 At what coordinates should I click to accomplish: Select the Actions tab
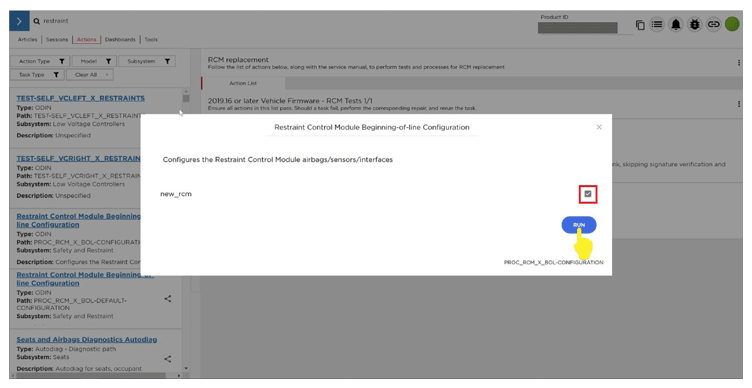tap(86, 39)
